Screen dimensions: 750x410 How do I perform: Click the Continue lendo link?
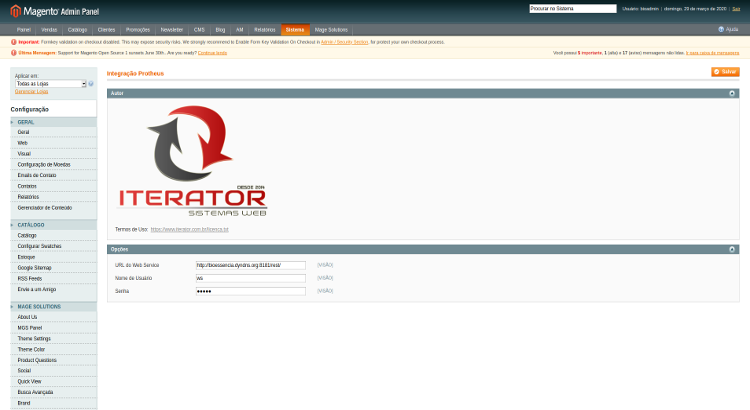212,53
